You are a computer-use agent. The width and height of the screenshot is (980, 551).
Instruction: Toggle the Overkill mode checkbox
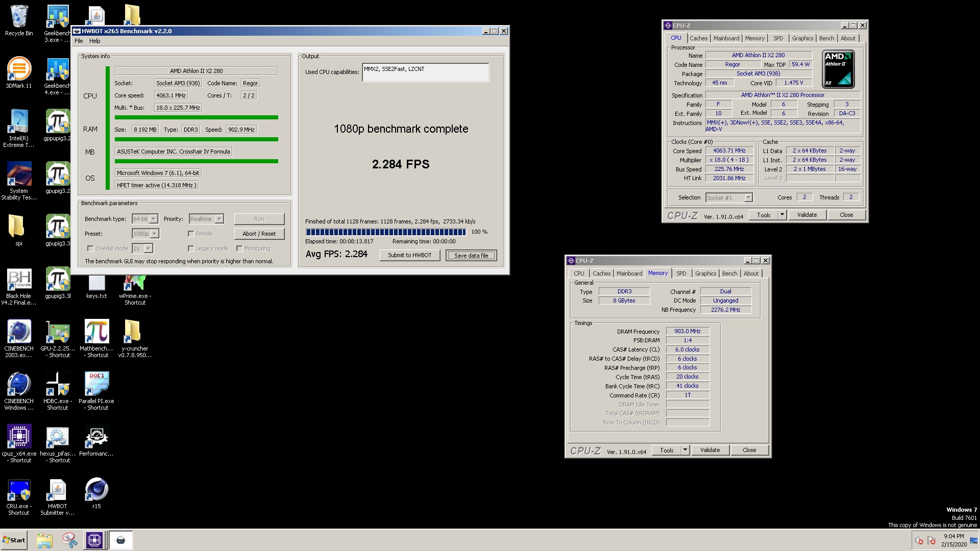point(90,248)
